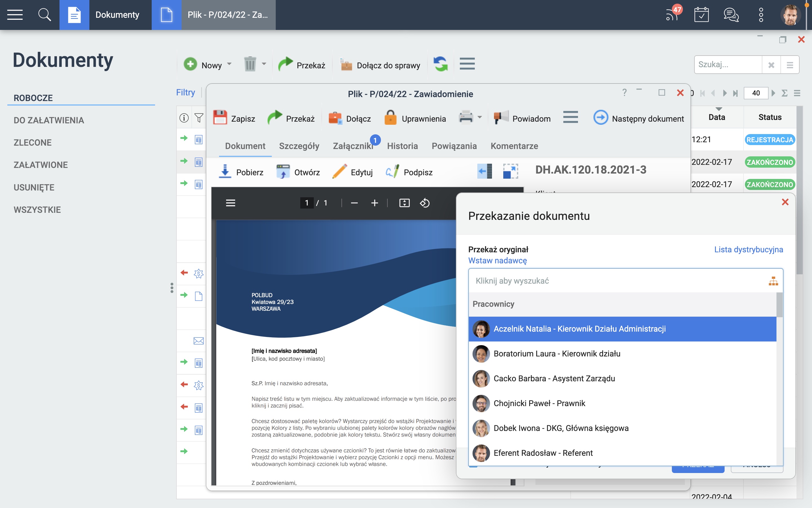Click Dołącz briefcase button
Image resolution: width=812 pixels, height=508 pixels.
tap(349, 118)
